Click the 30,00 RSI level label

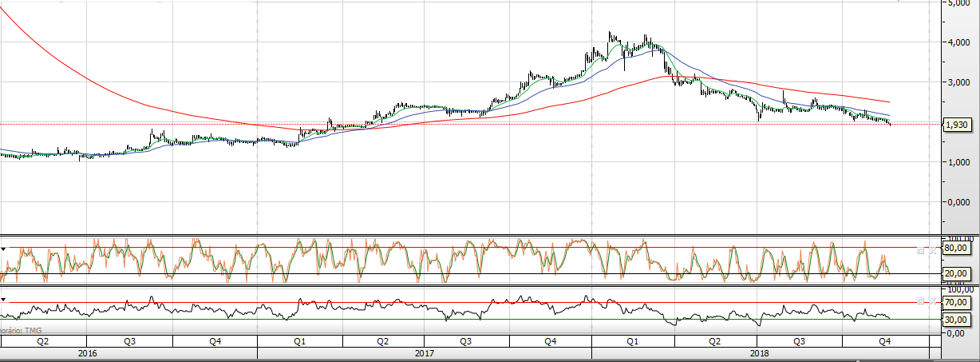point(958,320)
